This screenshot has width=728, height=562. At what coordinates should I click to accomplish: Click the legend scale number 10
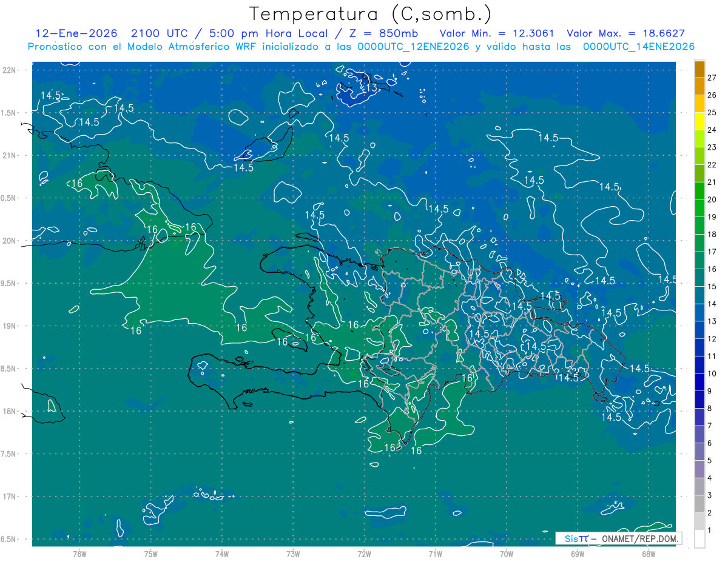712,374
